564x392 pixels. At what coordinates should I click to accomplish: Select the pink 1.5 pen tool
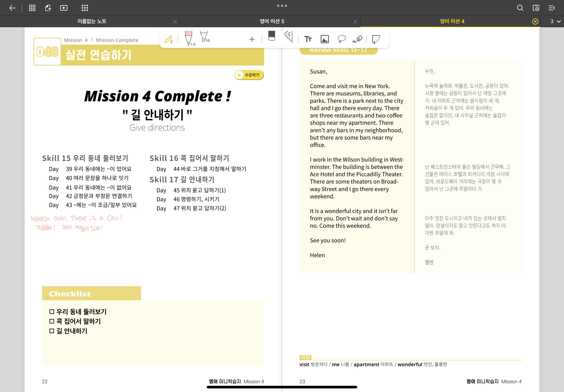[x=189, y=38]
